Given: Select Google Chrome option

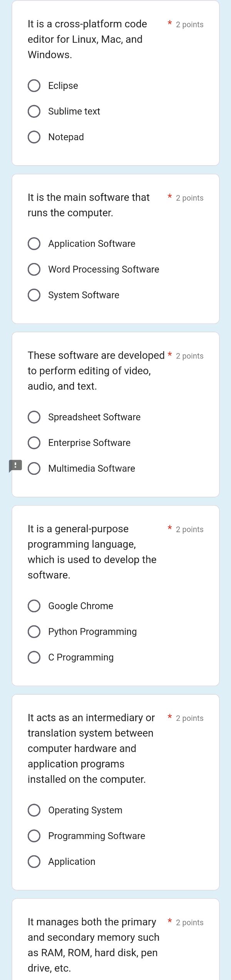Looking at the screenshot, I should click(34, 606).
